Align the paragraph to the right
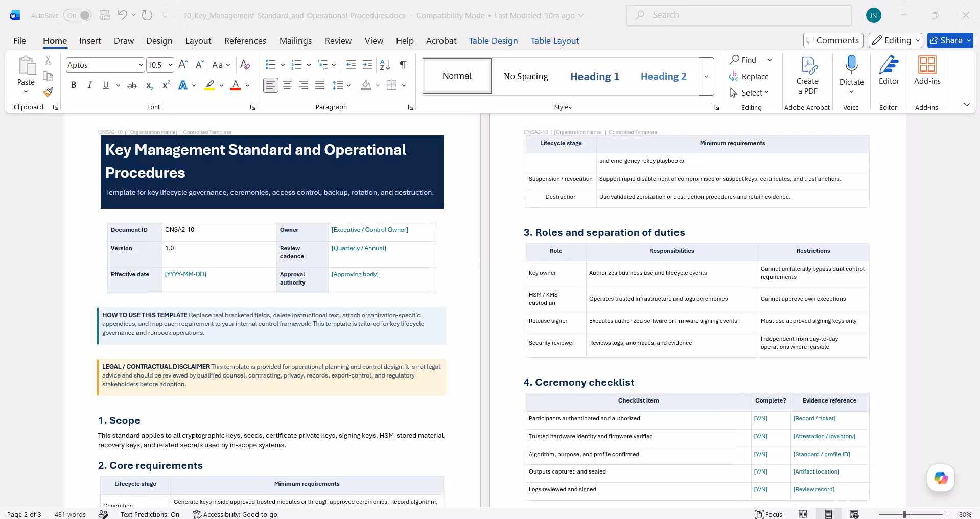 pyautogui.click(x=304, y=85)
